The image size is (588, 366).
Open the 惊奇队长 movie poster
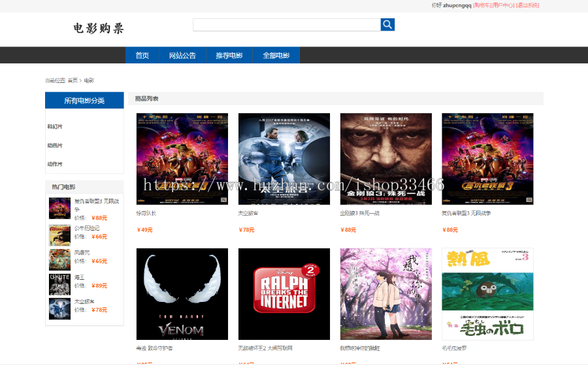point(182,159)
